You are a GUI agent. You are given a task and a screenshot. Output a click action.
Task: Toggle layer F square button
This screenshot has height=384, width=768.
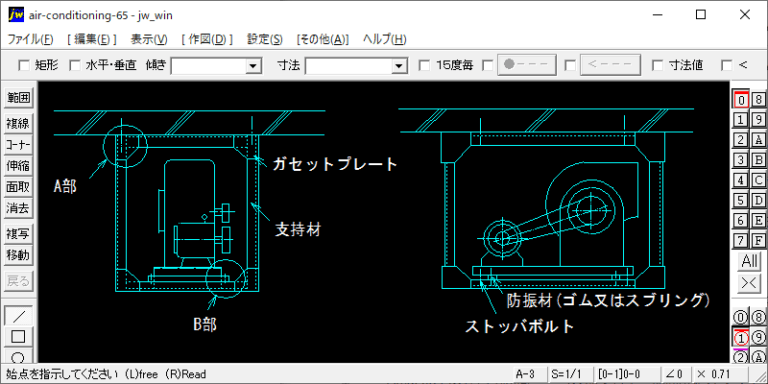coord(758,240)
